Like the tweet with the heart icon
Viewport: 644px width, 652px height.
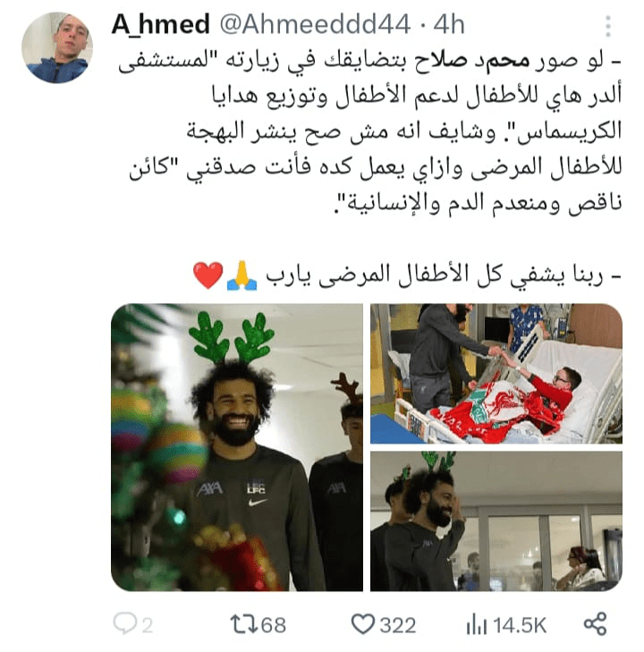click(x=363, y=624)
